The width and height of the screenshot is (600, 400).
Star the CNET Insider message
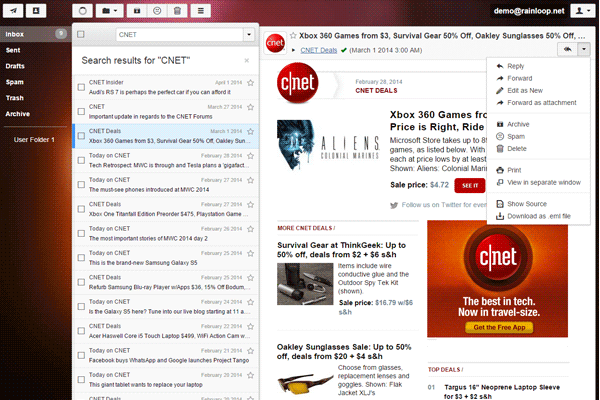tap(250, 90)
